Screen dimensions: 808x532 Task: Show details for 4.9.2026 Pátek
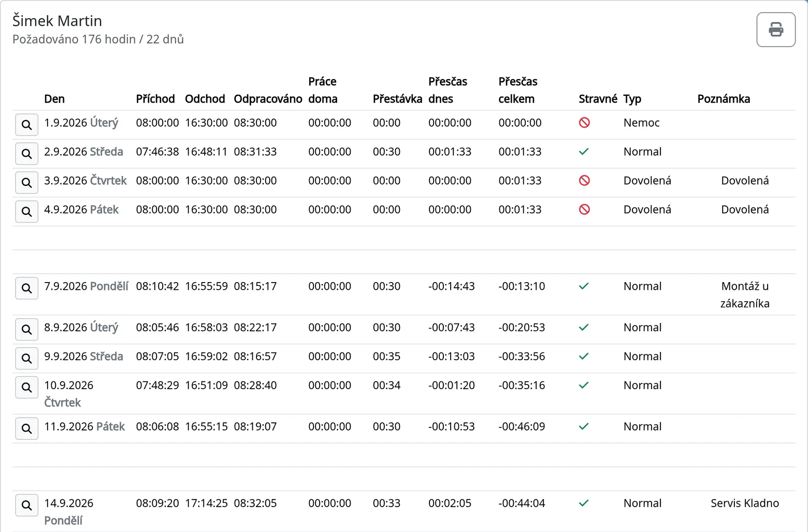point(26,212)
